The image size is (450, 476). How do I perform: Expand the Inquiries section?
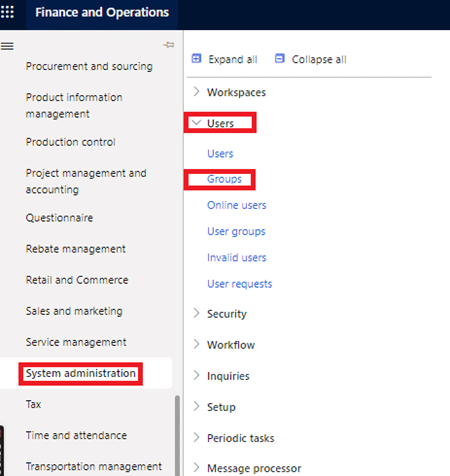196,375
